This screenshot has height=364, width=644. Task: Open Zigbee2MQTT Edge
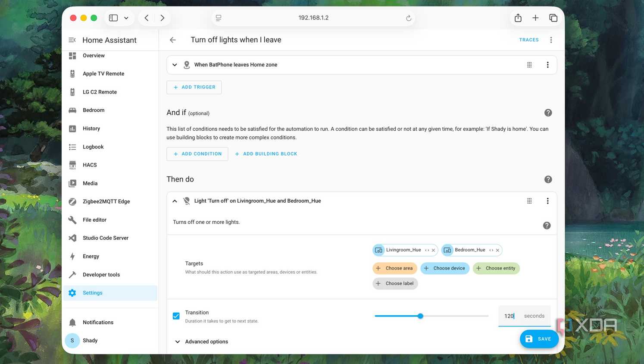tap(110, 201)
